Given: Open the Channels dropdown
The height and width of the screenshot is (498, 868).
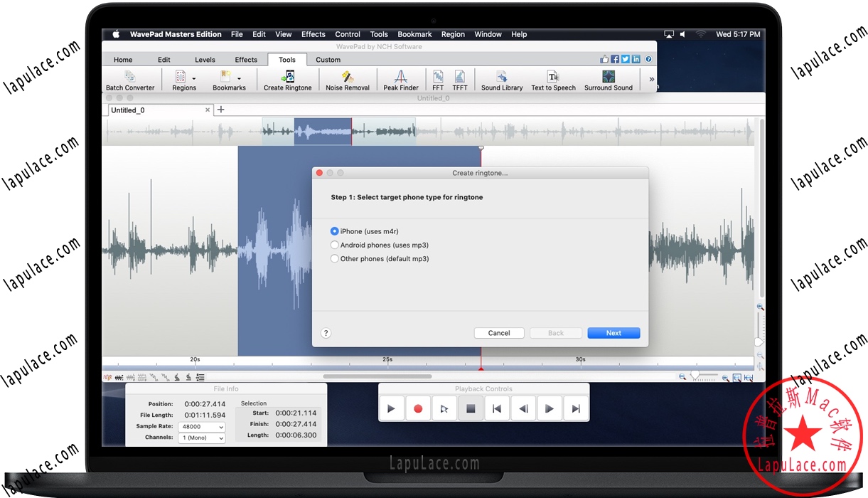Looking at the screenshot, I should click(x=201, y=437).
